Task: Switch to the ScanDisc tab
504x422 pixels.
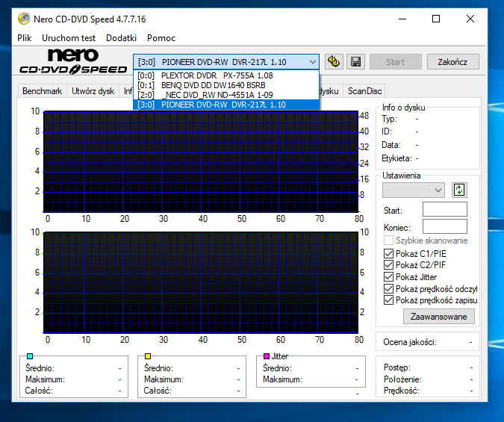Action: pyautogui.click(x=365, y=91)
